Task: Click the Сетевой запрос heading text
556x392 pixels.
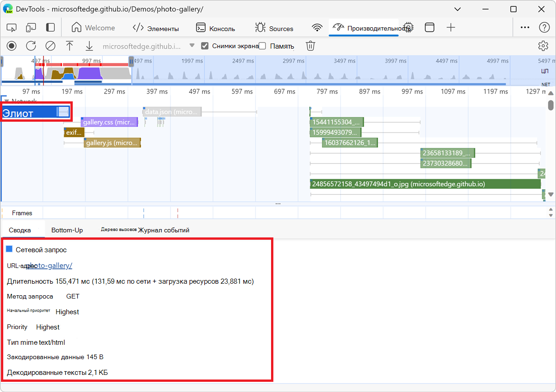Action: tap(41, 250)
